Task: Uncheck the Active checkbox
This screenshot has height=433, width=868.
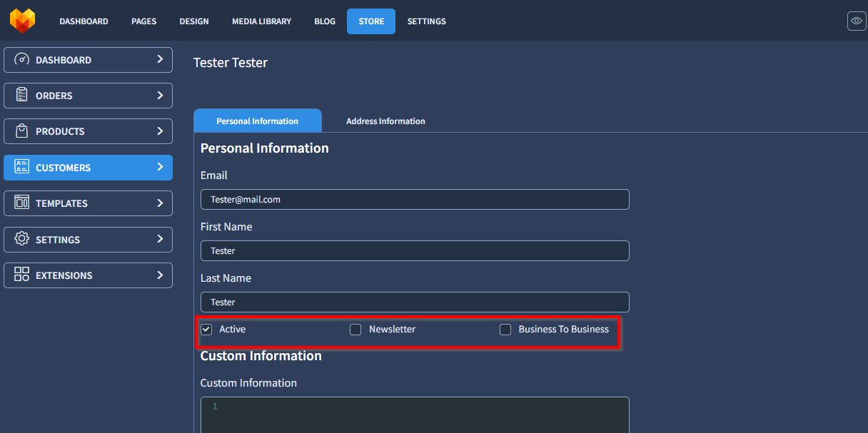Action: (206, 330)
